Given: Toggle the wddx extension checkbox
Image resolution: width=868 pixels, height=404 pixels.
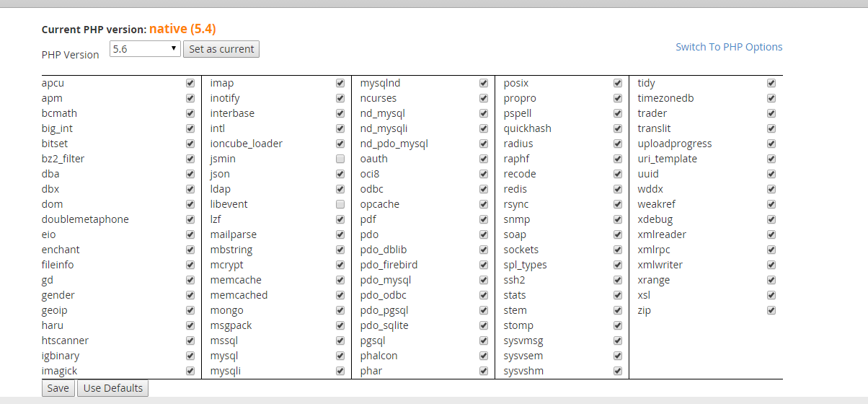Looking at the screenshot, I should click(771, 189).
